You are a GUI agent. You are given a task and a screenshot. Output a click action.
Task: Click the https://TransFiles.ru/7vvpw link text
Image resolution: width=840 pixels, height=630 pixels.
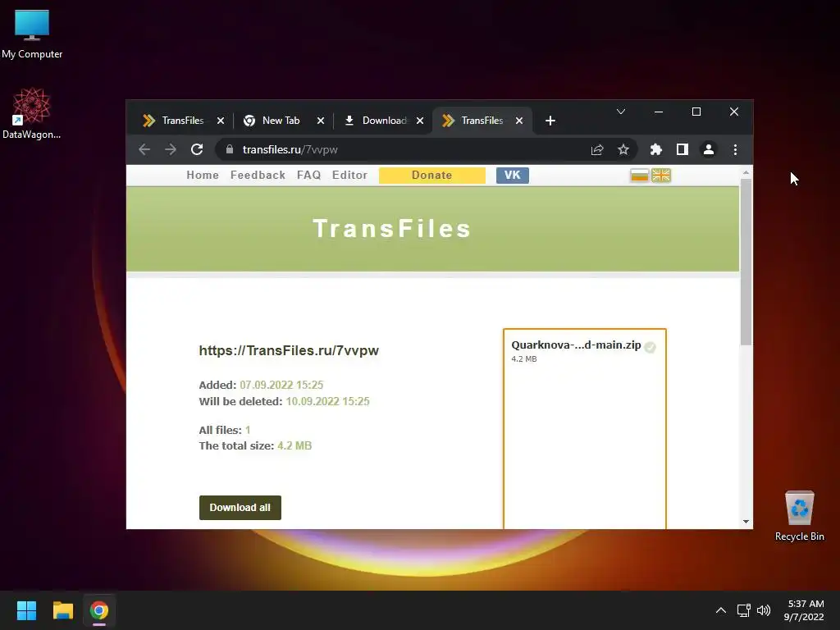pyautogui.click(x=289, y=350)
